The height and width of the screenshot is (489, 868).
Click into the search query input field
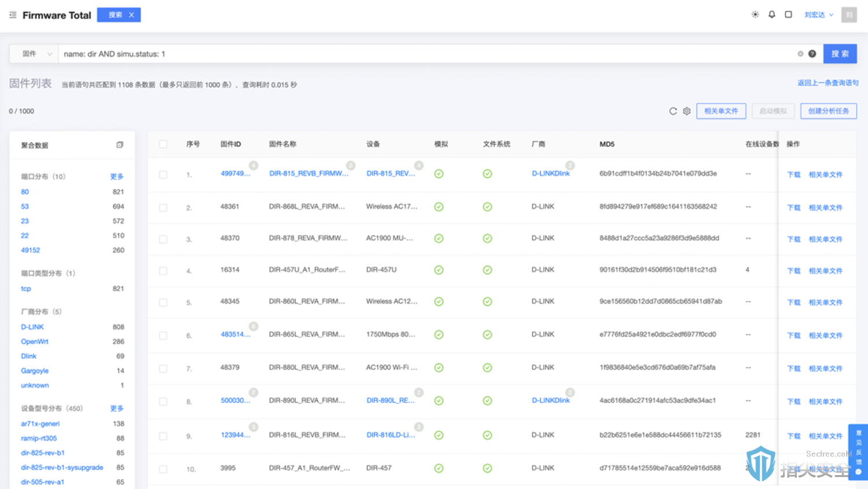coord(427,54)
